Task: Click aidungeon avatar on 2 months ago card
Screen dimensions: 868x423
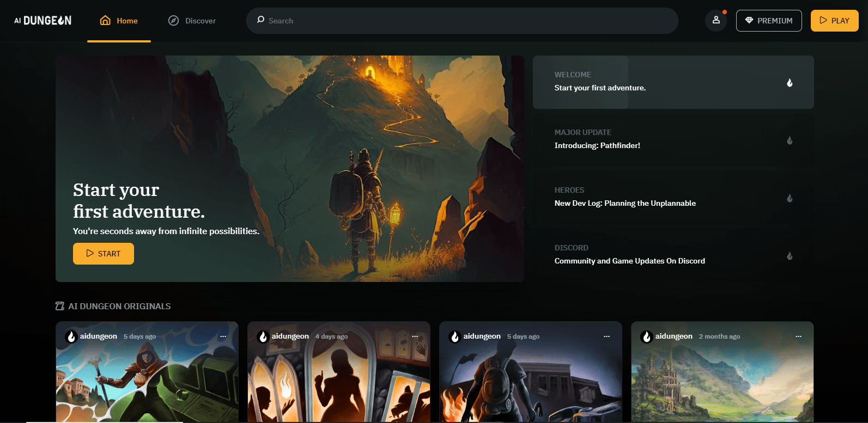Action: (647, 337)
